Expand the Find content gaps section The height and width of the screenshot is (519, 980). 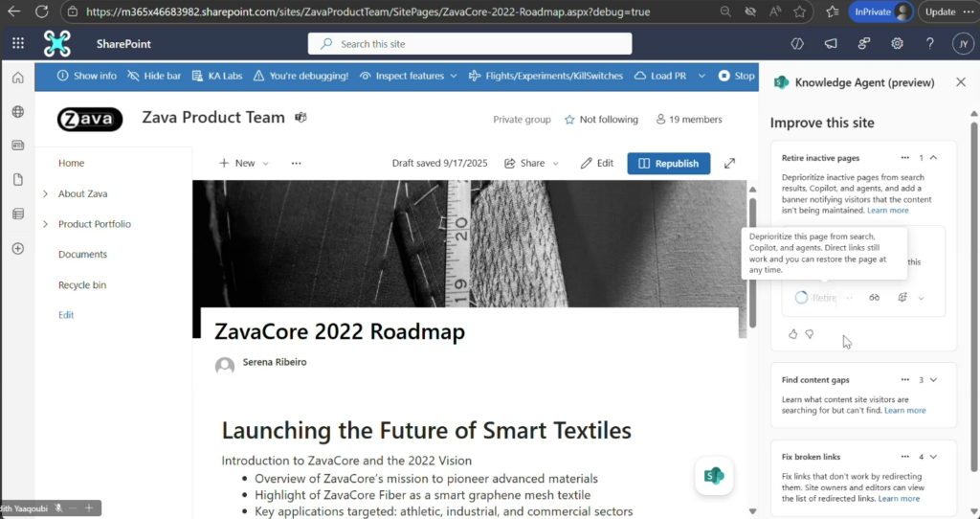933,380
